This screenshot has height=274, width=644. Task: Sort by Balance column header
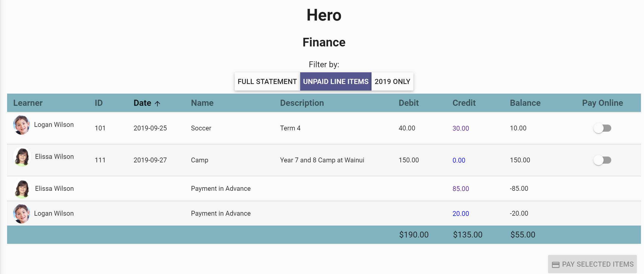(525, 103)
